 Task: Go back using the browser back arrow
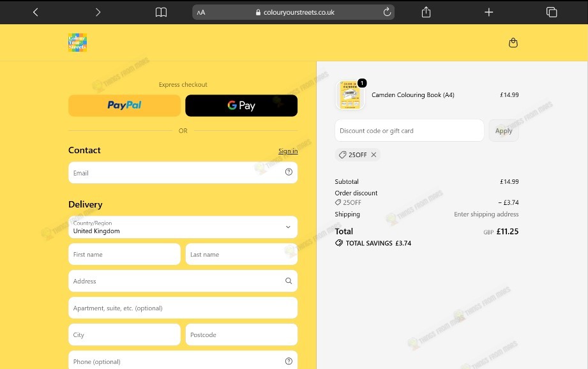(36, 12)
